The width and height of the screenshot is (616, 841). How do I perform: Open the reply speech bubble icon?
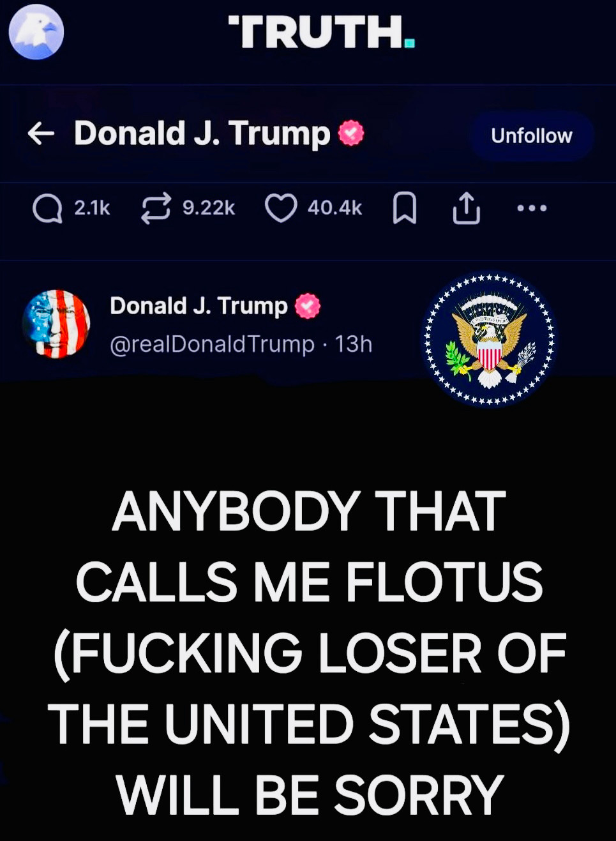coord(47,208)
